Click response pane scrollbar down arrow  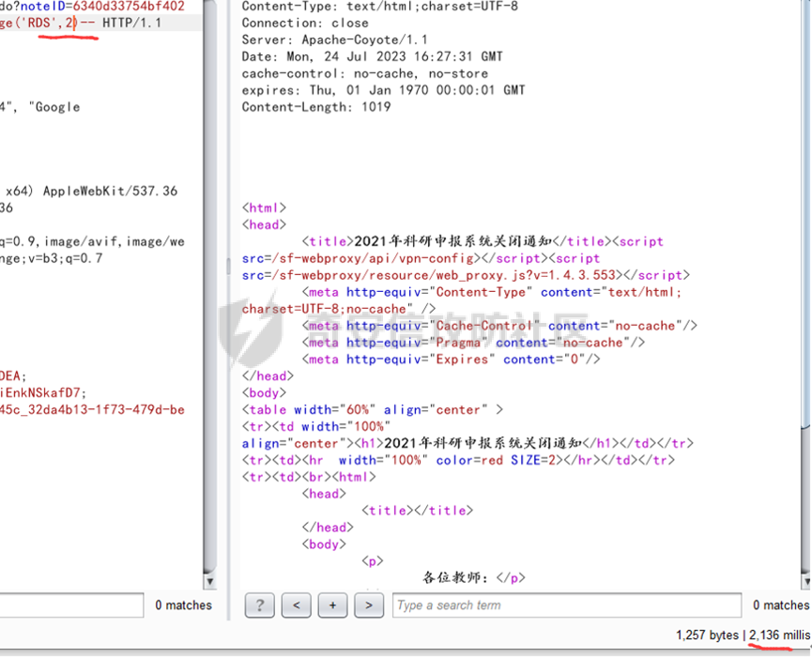coord(806,581)
